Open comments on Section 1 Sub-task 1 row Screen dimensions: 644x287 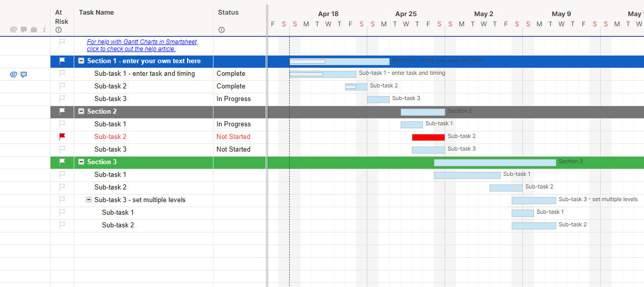coord(24,74)
